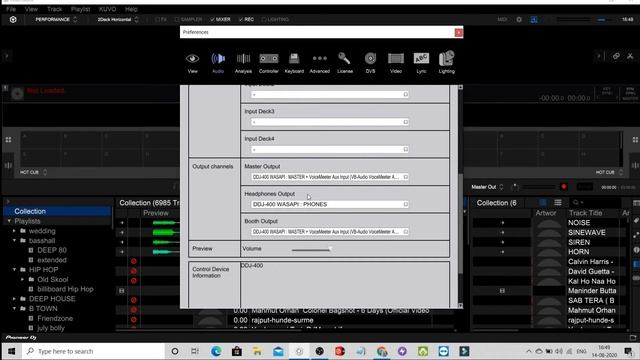
Task: Open the Advanced preferences tab
Action: pyautogui.click(x=320, y=62)
